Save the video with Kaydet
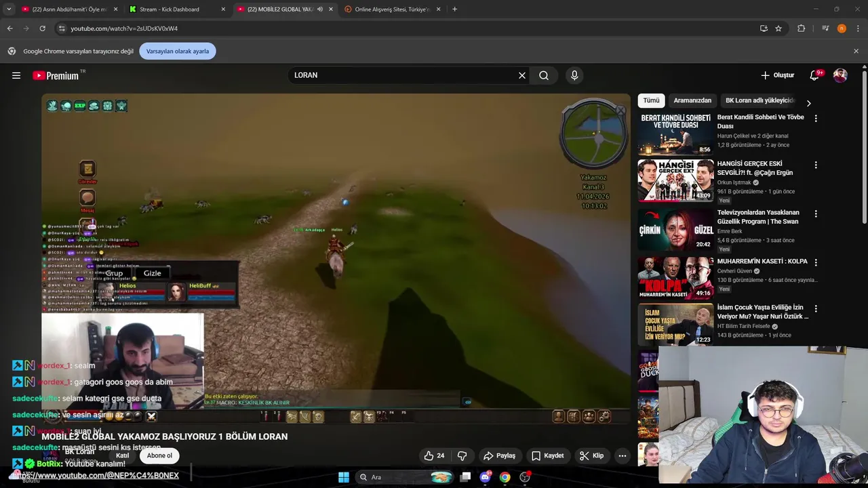868x488 pixels. 547,455
